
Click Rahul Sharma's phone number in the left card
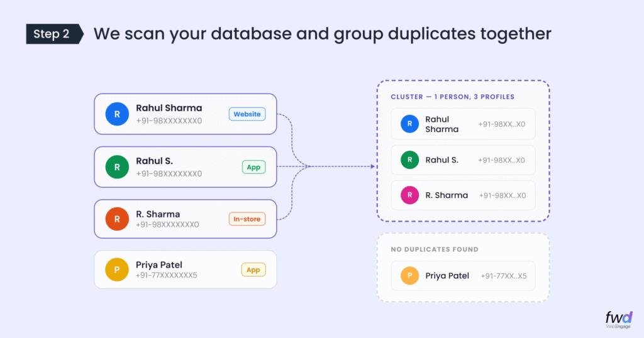pyautogui.click(x=169, y=121)
